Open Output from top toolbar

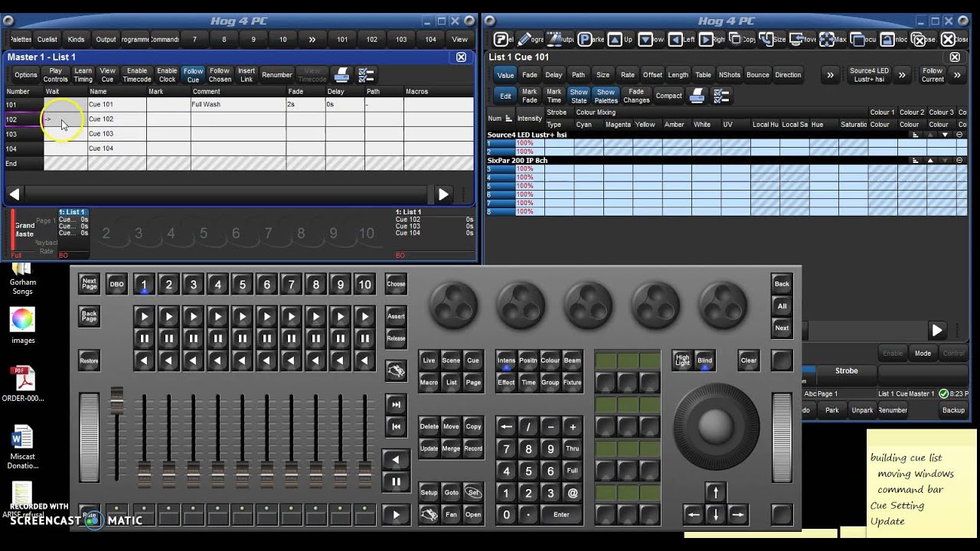(106, 40)
